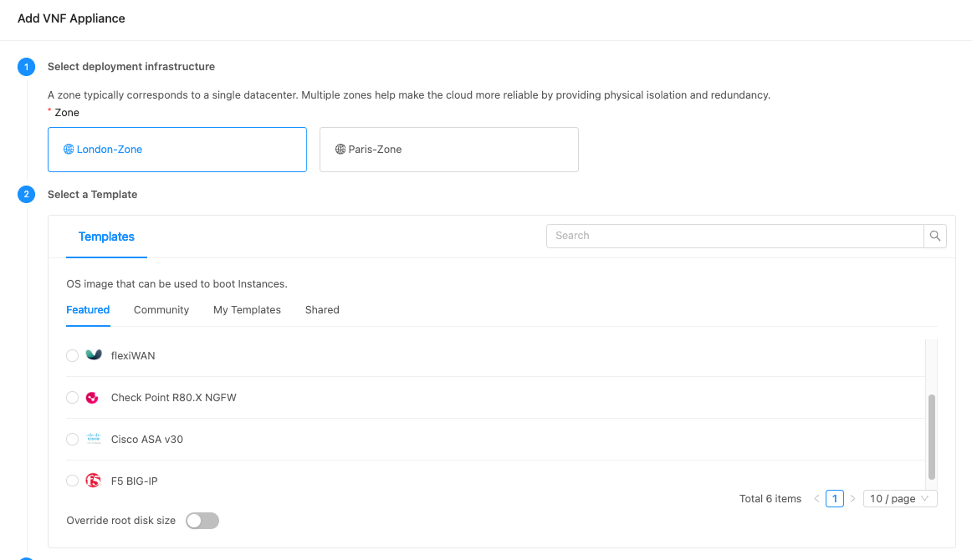Click the previous page chevron
Screen dimensions: 972x560
[816, 498]
